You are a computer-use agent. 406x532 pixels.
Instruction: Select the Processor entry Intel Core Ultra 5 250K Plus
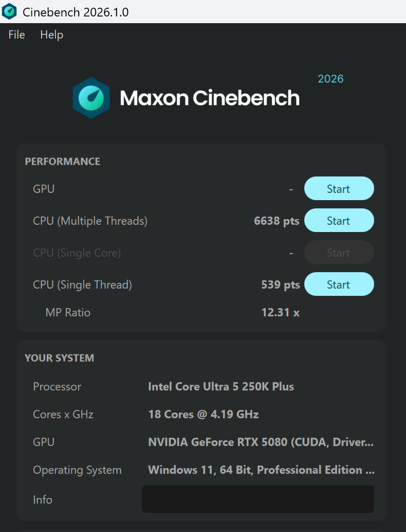[221, 386]
